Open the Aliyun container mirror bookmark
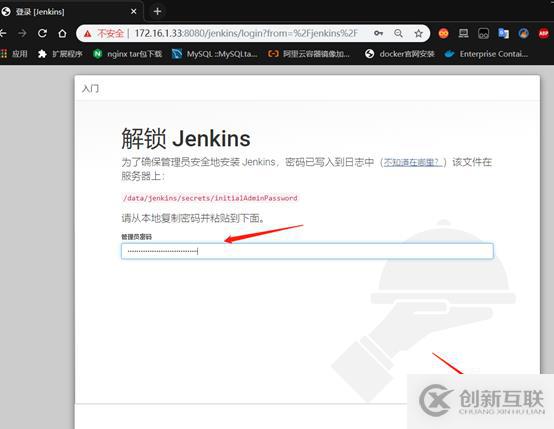Viewport: 554px width, 429px height. point(309,54)
